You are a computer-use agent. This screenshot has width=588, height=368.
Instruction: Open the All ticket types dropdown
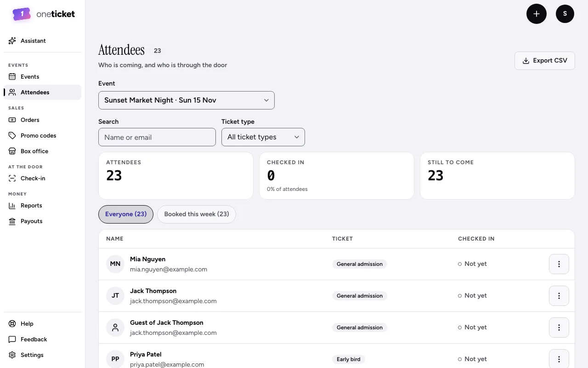(263, 137)
